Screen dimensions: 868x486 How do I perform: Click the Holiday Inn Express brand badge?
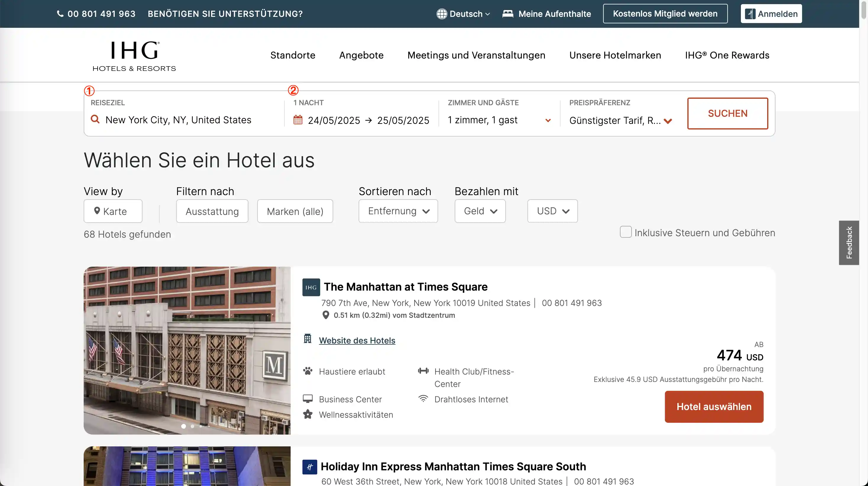[x=310, y=467]
